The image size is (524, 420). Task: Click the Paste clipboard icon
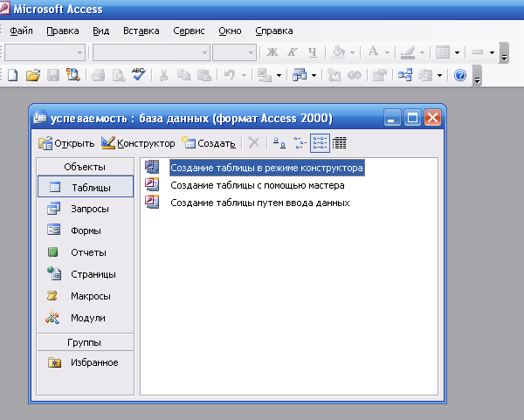[x=204, y=75]
